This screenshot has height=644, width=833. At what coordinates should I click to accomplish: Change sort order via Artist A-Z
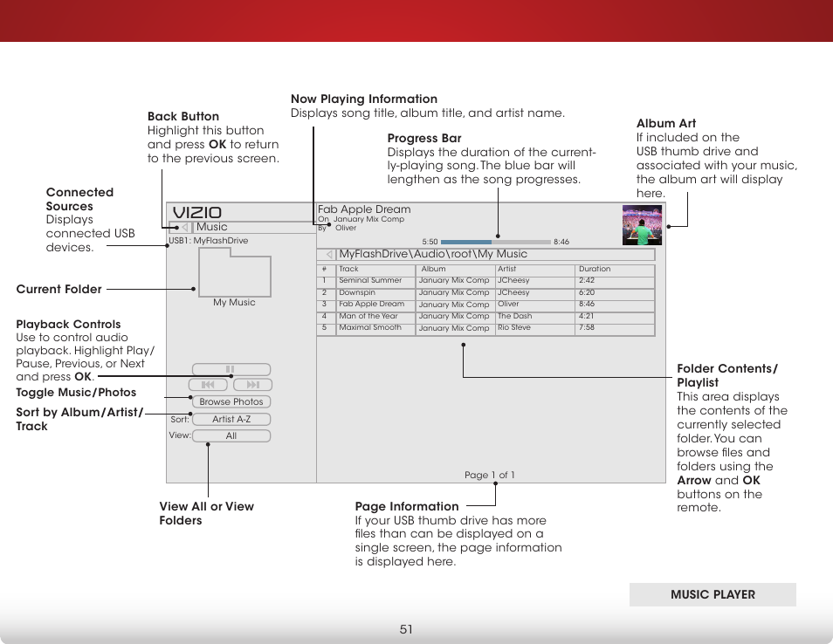(x=231, y=419)
